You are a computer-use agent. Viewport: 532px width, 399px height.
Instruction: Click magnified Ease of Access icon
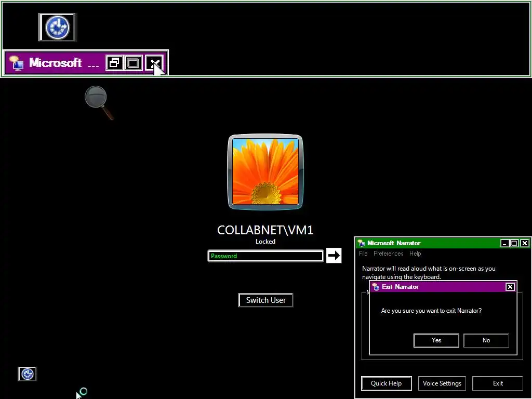click(57, 27)
